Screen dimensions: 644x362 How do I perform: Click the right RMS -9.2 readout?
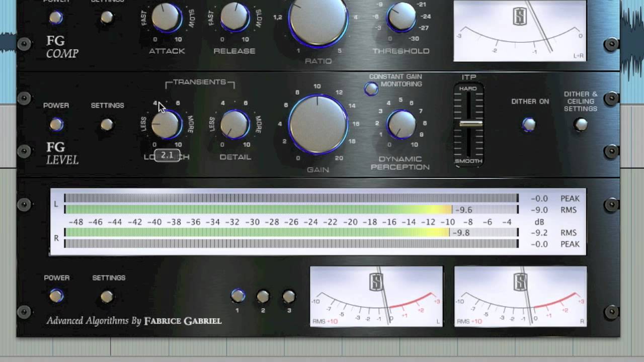coord(539,233)
